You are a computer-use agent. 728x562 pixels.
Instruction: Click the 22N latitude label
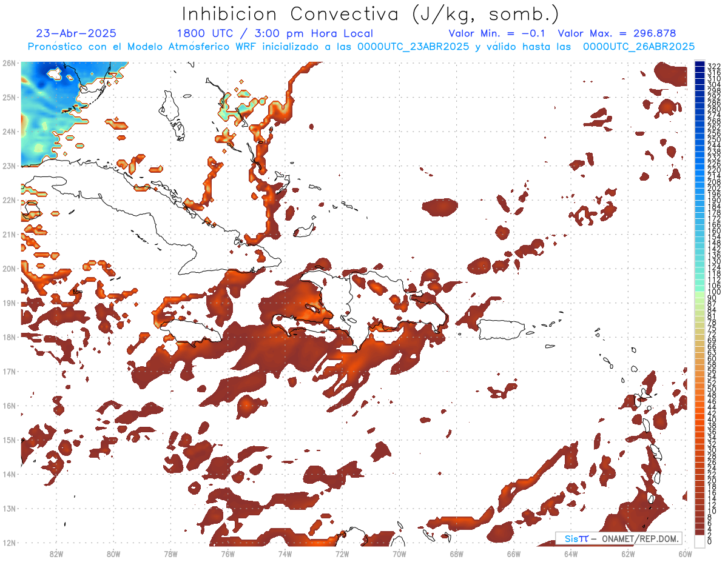(8, 199)
